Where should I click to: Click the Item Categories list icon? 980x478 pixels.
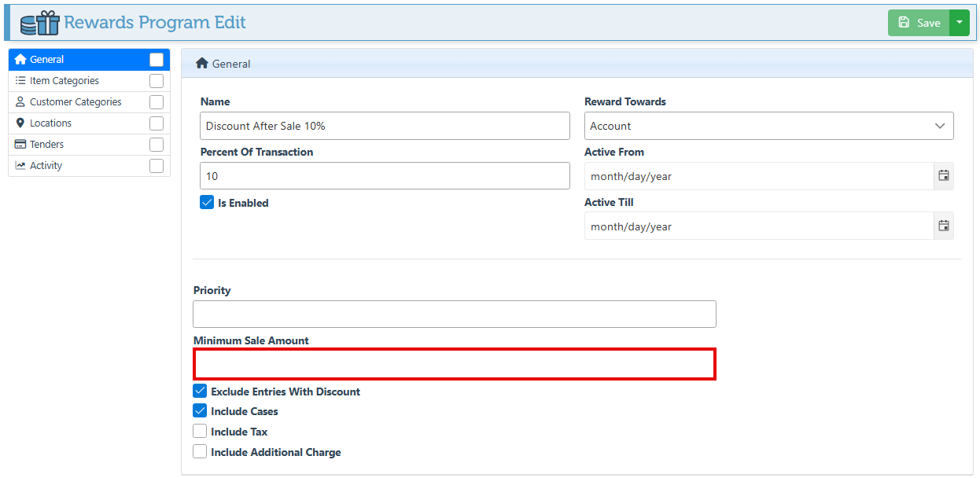pos(20,81)
